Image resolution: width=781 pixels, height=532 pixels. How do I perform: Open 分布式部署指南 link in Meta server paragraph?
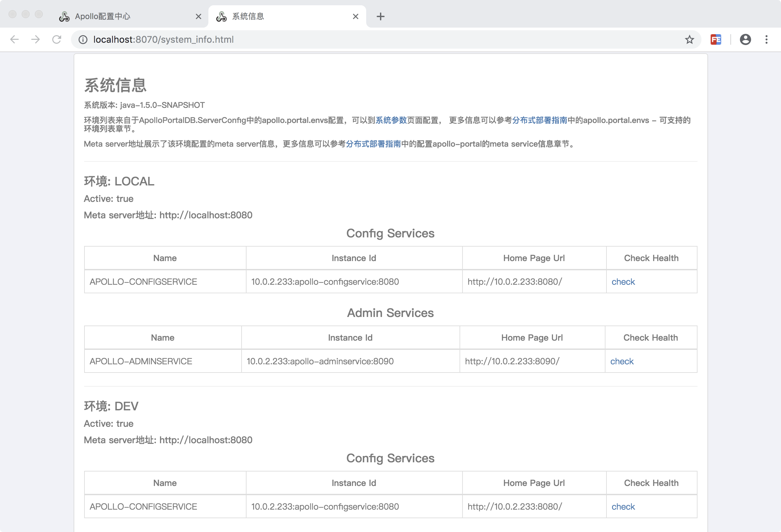tap(373, 144)
